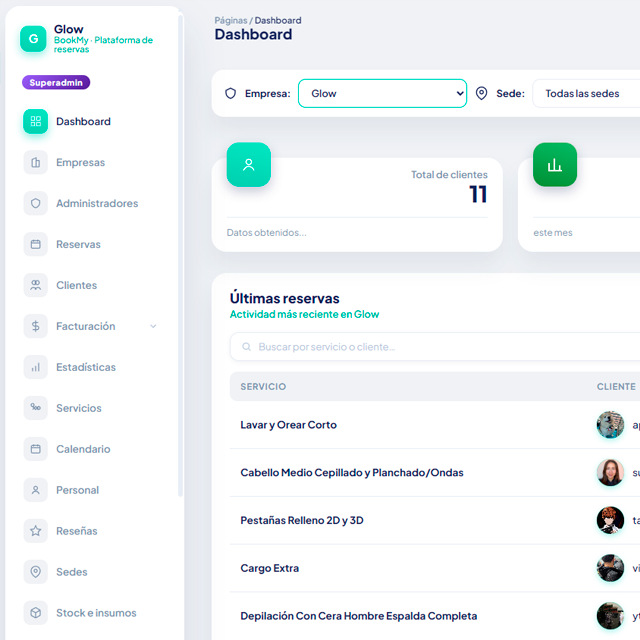
Task: Open the Sedes menu item
Action: pyautogui.click(x=90, y=572)
